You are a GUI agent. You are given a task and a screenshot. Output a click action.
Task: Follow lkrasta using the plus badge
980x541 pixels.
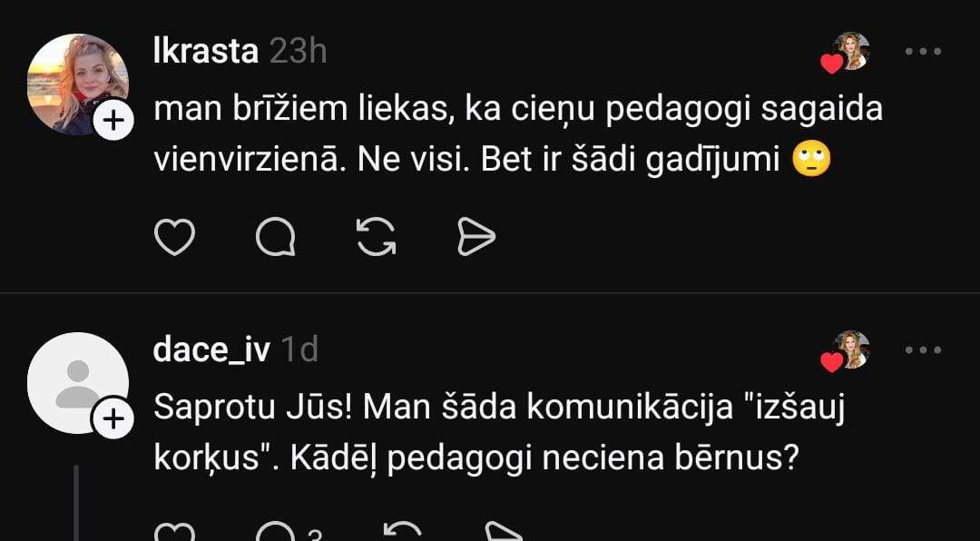(113, 121)
